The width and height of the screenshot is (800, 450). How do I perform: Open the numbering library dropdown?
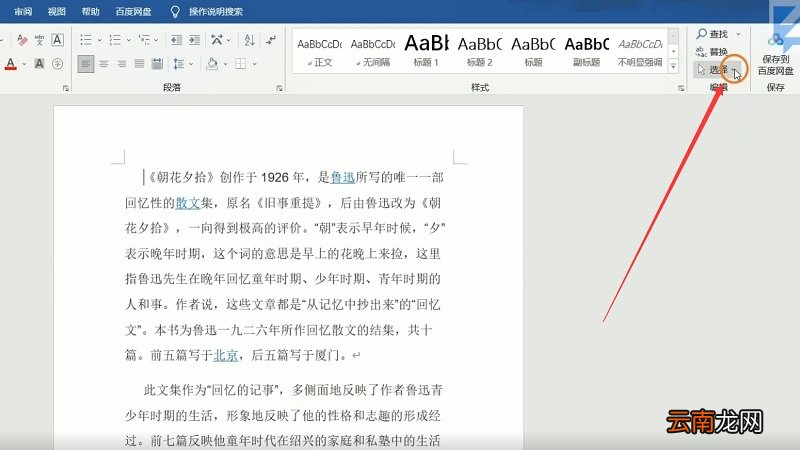point(128,40)
